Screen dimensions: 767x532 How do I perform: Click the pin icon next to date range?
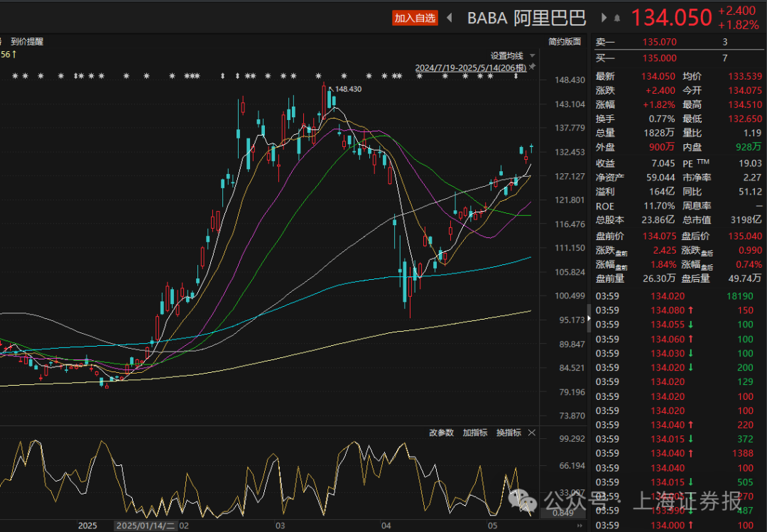point(533,67)
